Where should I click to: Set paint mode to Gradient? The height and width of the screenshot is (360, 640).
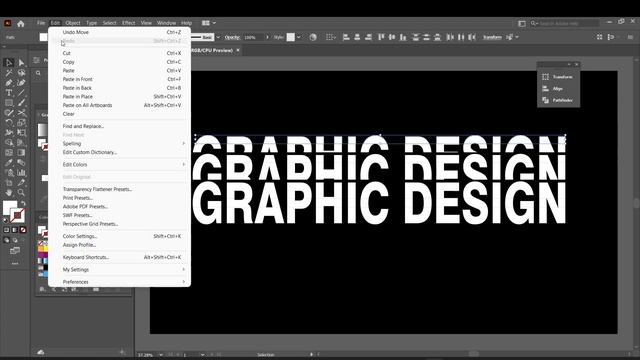tap(15, 230)
